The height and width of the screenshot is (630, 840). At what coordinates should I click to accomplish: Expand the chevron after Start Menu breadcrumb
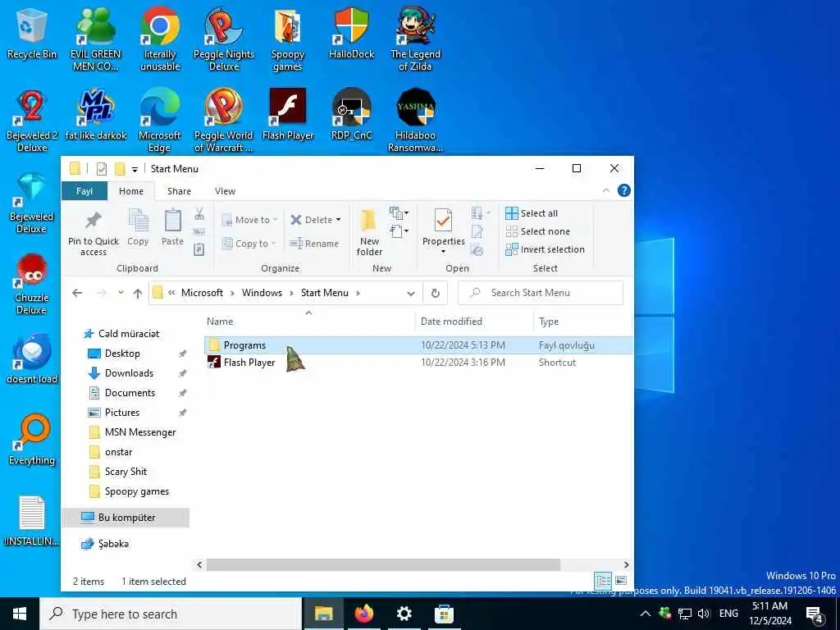tap(358, 293)
